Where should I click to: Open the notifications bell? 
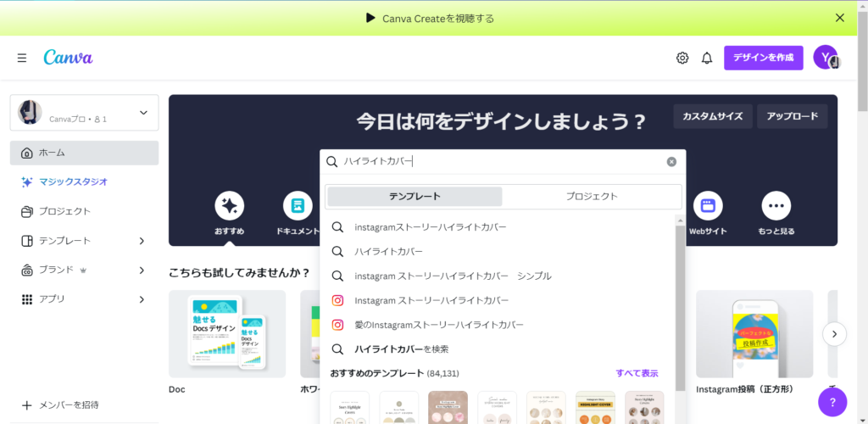pos(707,59)
